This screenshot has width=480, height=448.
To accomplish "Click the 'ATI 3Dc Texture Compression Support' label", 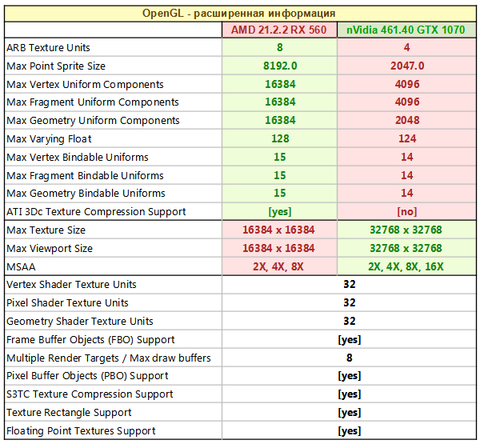I will [96, 212].
